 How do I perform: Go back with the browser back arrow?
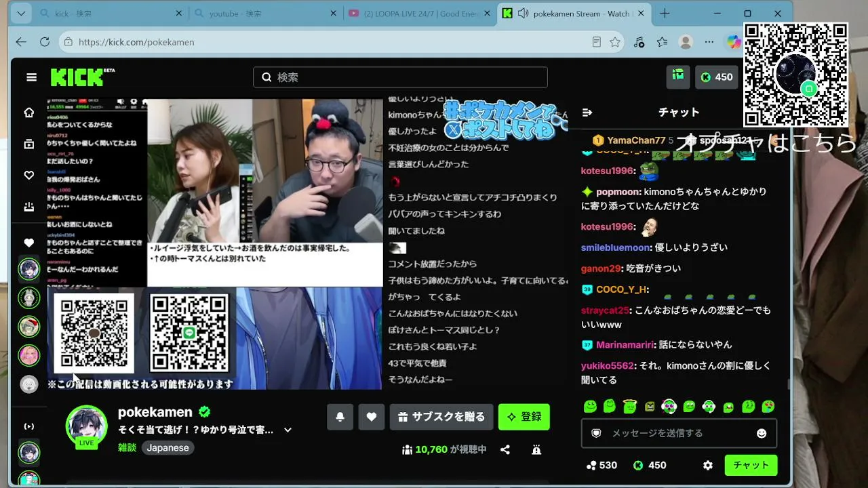click(21, 42)
